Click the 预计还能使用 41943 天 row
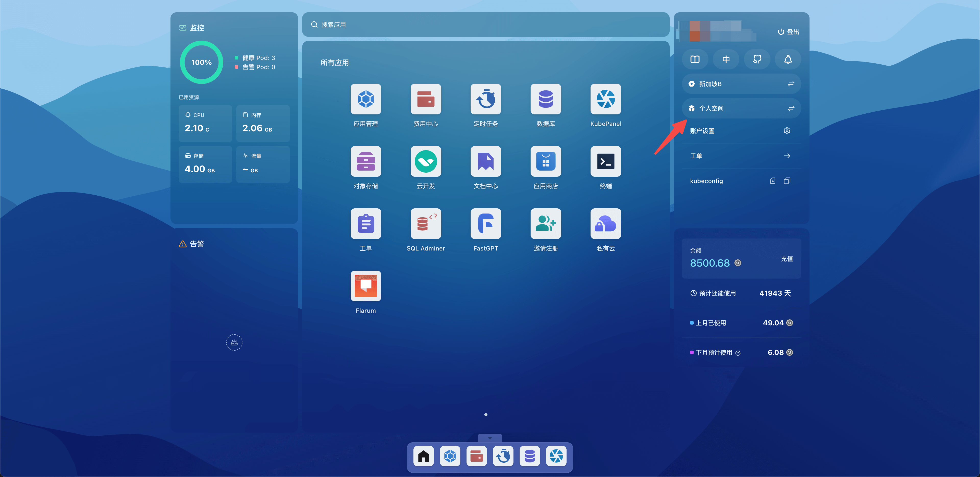Image resolution: width=980 pixels, height=477 pixels. tap(741, 293)
